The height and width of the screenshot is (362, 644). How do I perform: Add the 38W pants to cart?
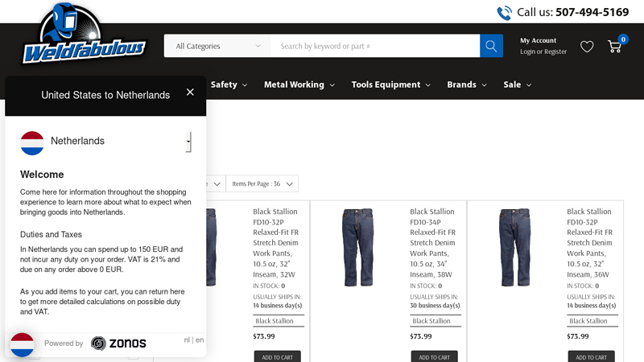click(434, 356)
